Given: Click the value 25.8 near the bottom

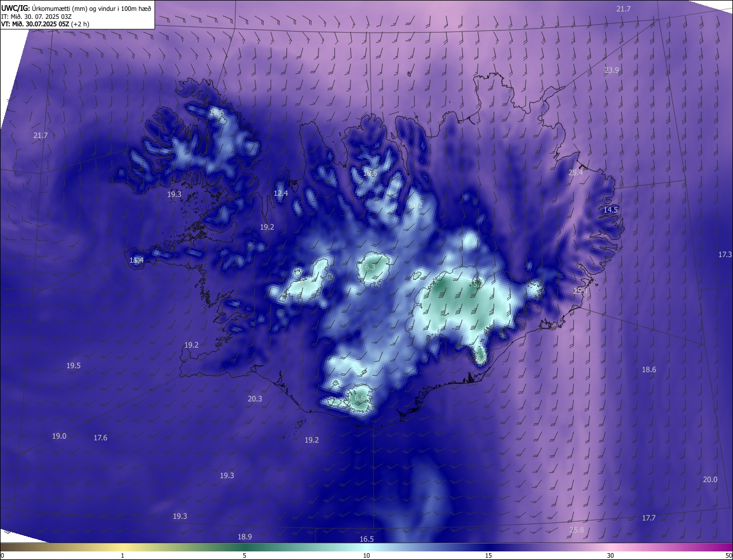Looking at the screenshot, I should 577,530.
